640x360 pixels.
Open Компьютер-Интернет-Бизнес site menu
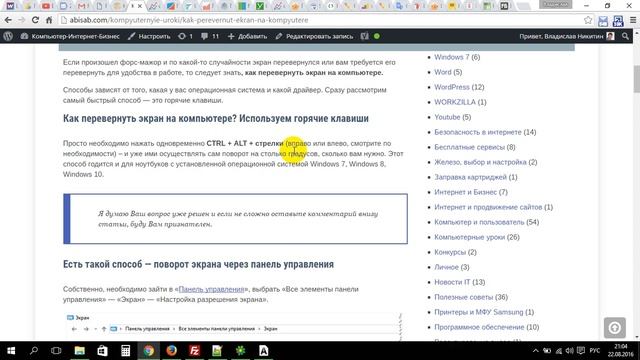70,36
